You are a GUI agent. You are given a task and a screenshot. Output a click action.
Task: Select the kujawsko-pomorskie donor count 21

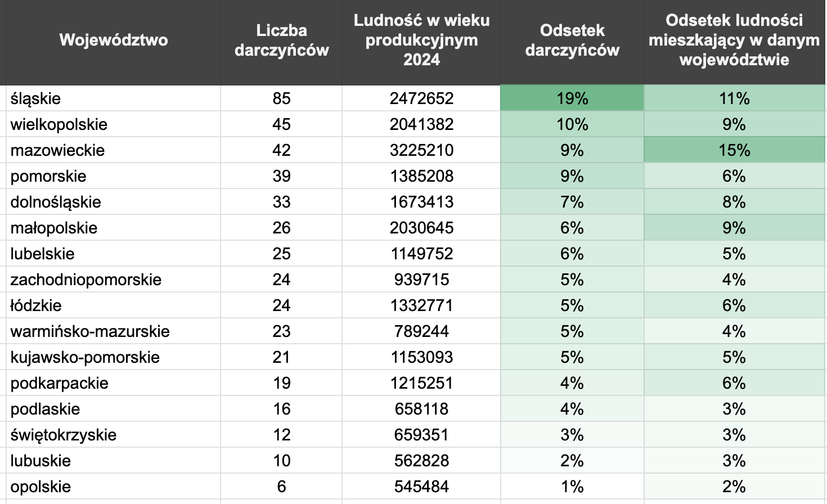(281, 357)
